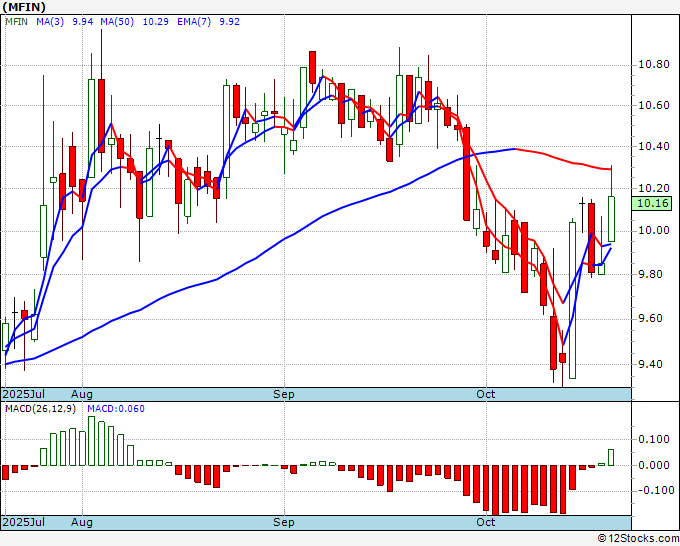This screenshot has height=546, width=680.
Task: Click the MACD(26,12,9) indicator label
Action: click(40, 409)
